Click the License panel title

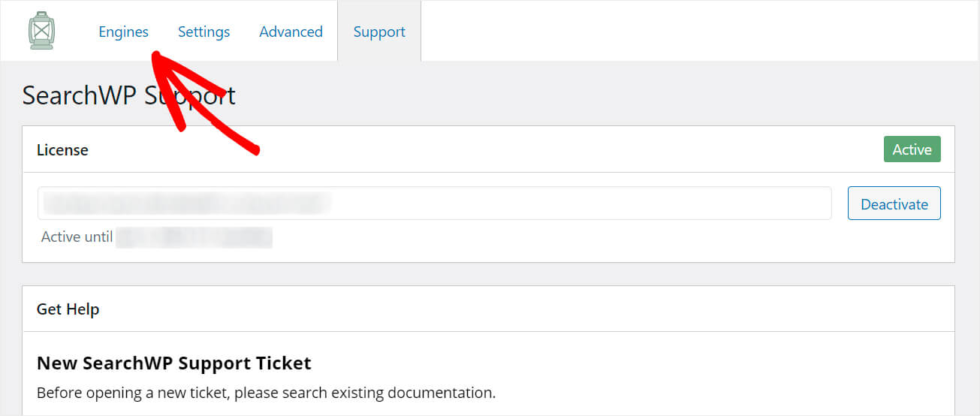tap(62, 149)
